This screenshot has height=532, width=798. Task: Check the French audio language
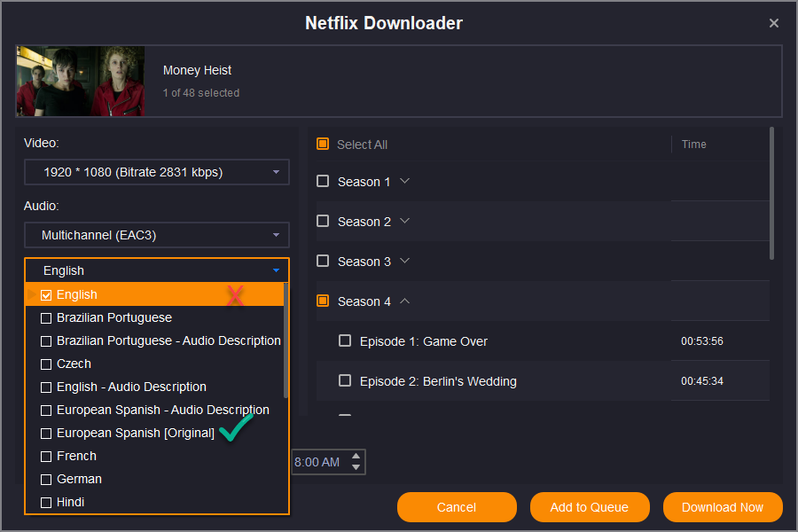[x=46, y=457]
